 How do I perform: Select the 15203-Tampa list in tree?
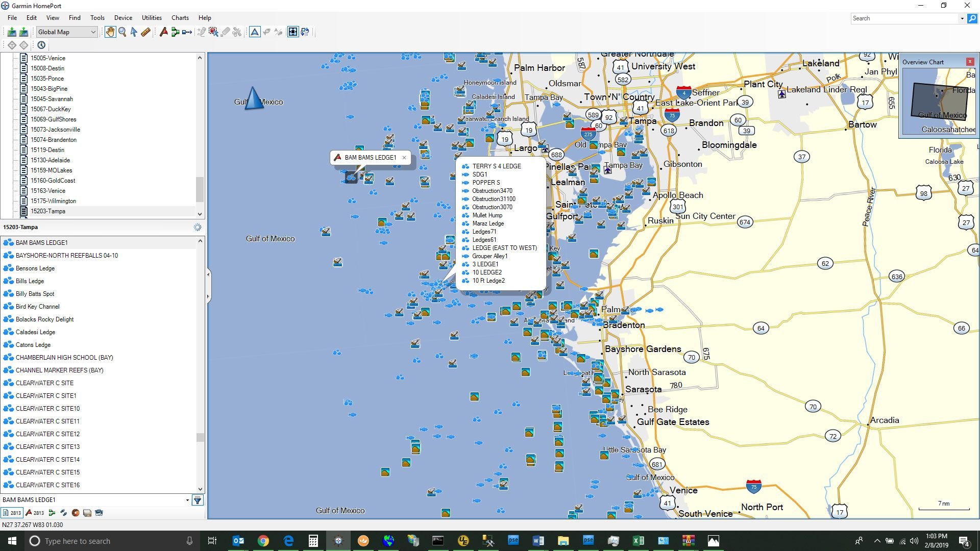[47, 211]
